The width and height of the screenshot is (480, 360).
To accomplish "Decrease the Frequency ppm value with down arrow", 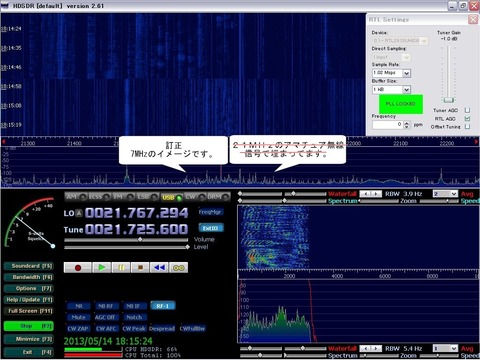I will [x=406, y=127].
